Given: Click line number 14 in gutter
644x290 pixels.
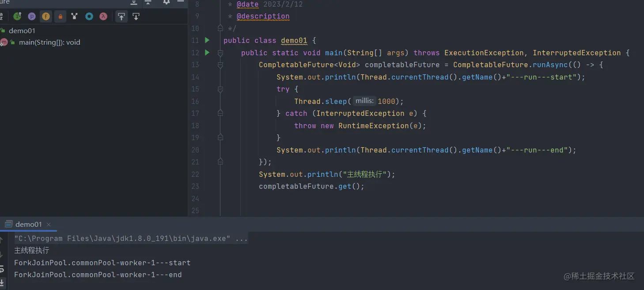Looking at the screenshot, I should [x=195, y=77].
